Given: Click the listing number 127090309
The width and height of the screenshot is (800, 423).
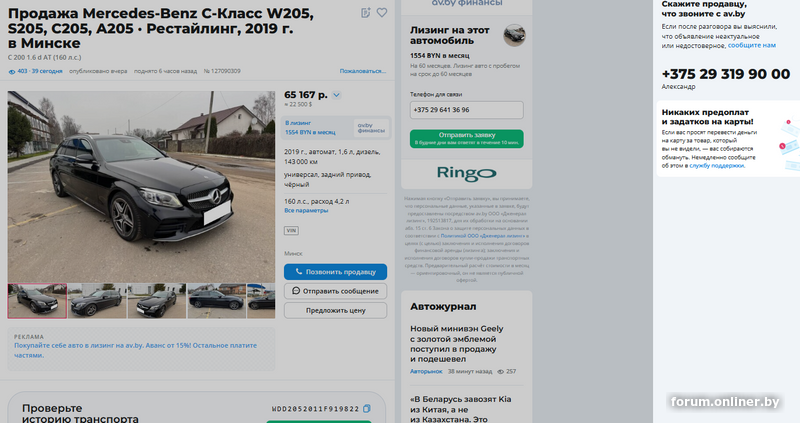Looking at the screenshot, I should (222, 71).
